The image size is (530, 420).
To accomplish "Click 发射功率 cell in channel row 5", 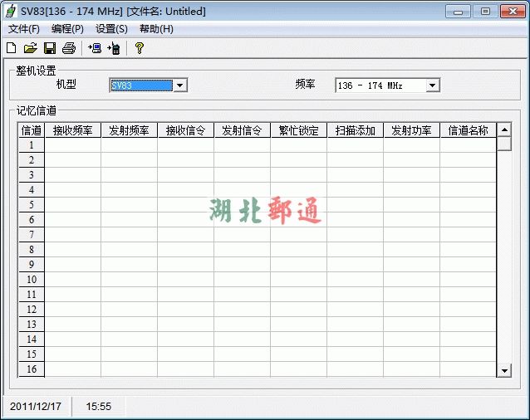I will click(411, 205).
